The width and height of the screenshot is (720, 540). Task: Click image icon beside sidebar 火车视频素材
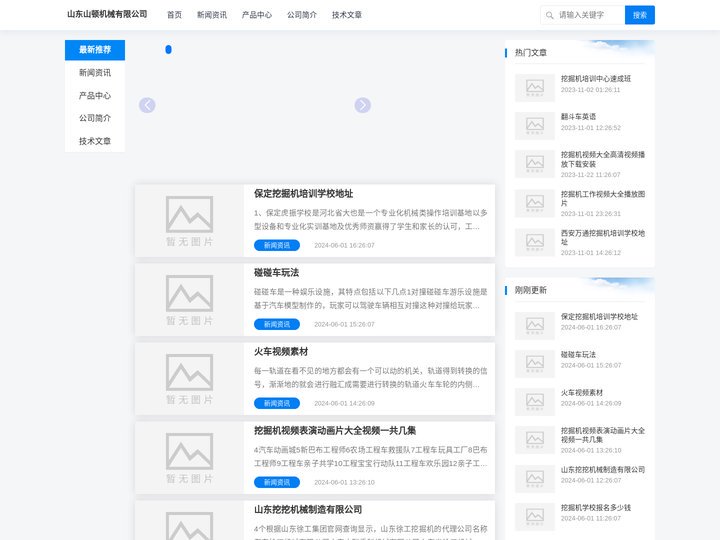pyautogui.click(x=535, y=402)
